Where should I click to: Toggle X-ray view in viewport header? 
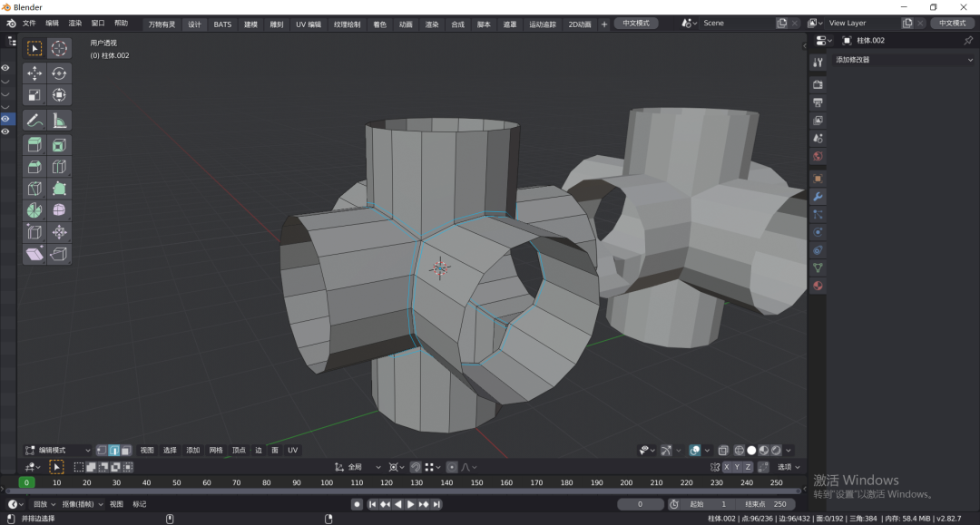tap(723, 450)
